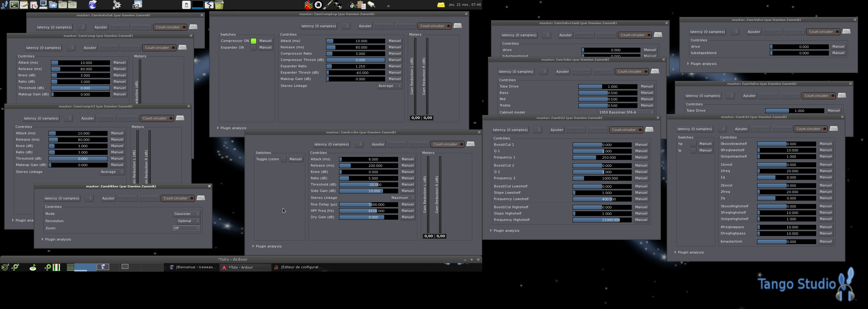The height and width of the screenshot is (309, 868).
Task: Click the keyboard icon in ZamCompExp window
Action: [457, 26]
